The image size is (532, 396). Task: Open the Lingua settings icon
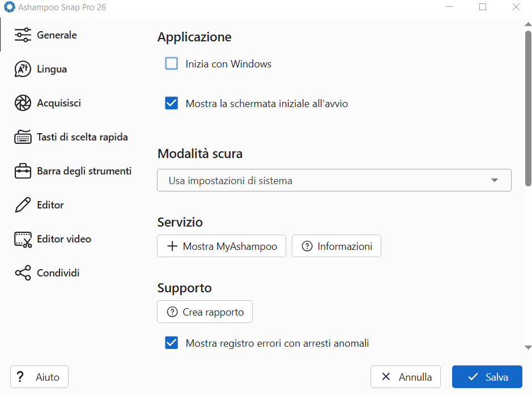pyautogui.click(x=23, y=69)
